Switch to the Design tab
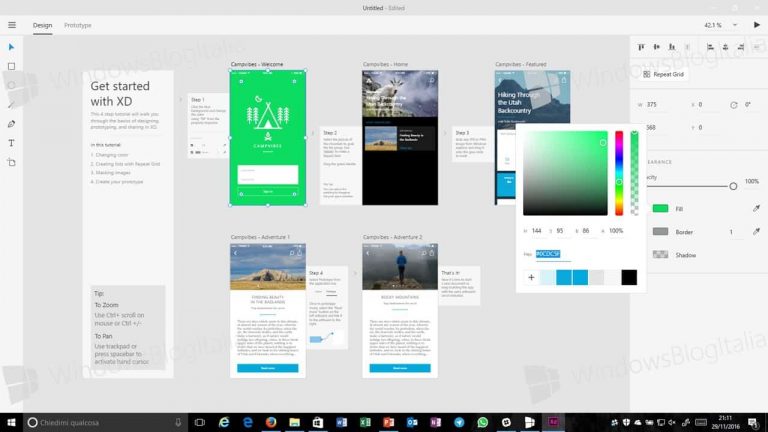 43,25
